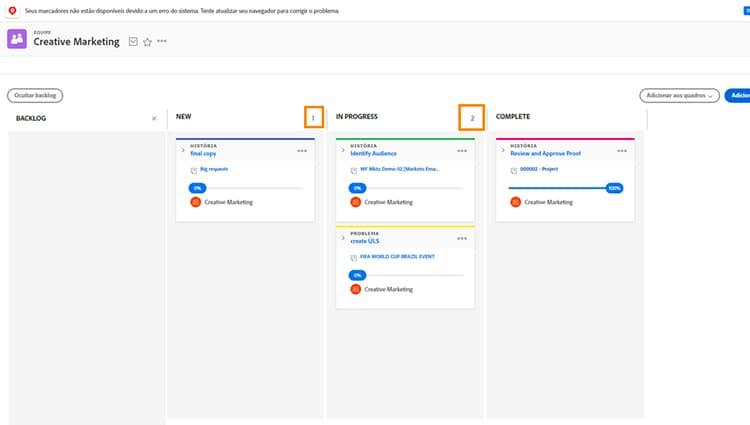Open the Adicionar aos quadros dropdown
Screen dimensions: 750x425
[x=679, y=95]
